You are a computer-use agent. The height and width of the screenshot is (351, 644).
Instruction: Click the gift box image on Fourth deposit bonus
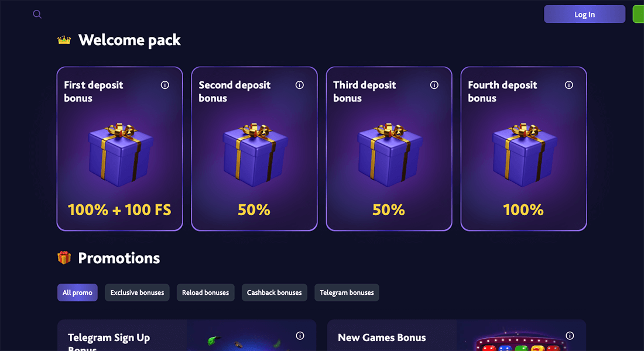(x=523, y=152)
